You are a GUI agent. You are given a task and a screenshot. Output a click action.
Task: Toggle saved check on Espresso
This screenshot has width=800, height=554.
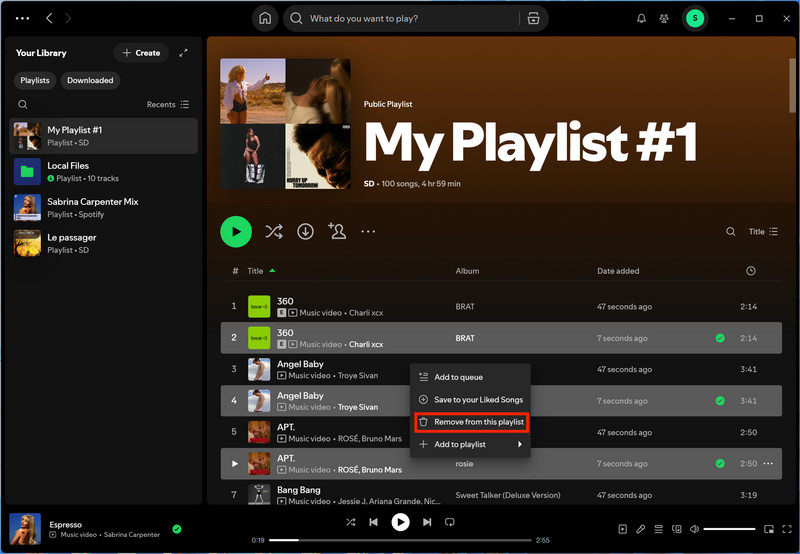click(177, 529)
